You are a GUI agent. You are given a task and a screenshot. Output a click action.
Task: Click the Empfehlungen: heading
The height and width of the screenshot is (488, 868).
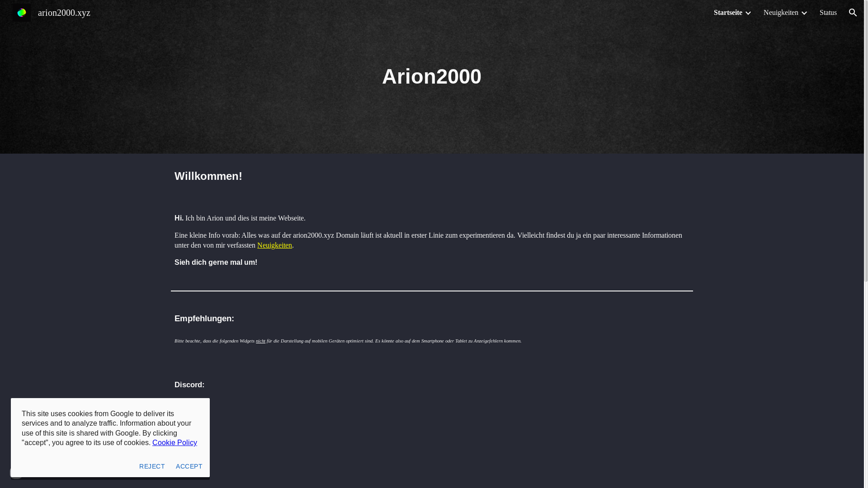point(204,319)
